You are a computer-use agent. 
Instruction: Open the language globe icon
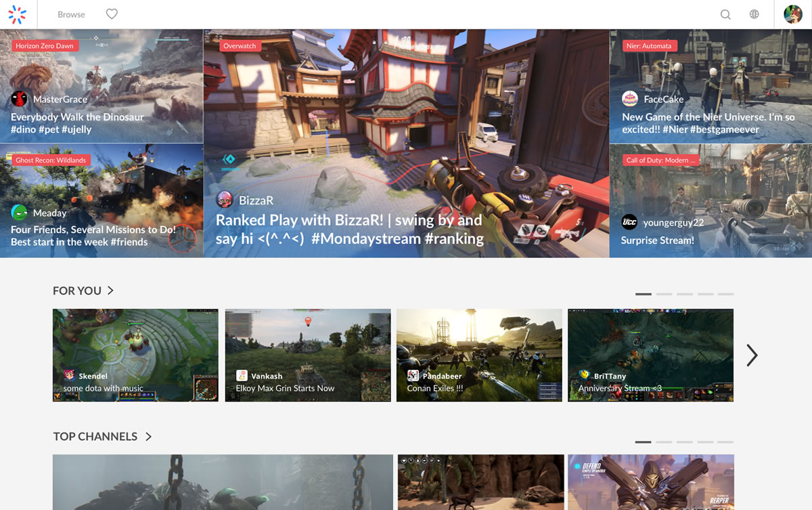tap(754, 14)
